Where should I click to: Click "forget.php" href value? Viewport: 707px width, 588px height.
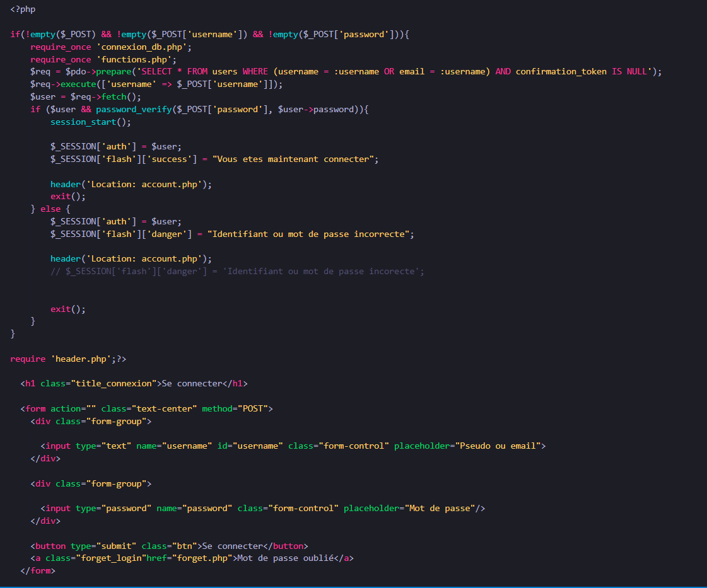tap(202, 558)
